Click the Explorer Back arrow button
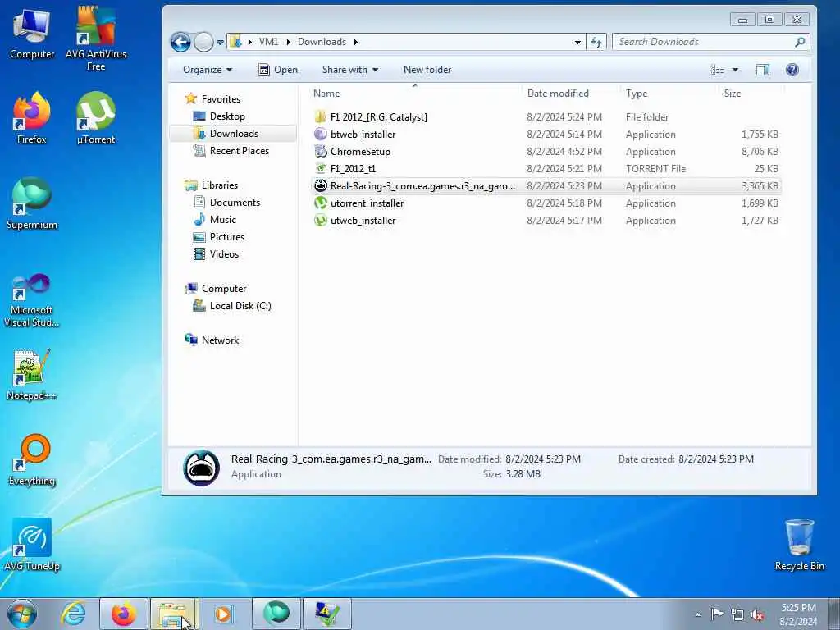Image resolution: width=840 pixels, height=630 pixels. point(181,42)
